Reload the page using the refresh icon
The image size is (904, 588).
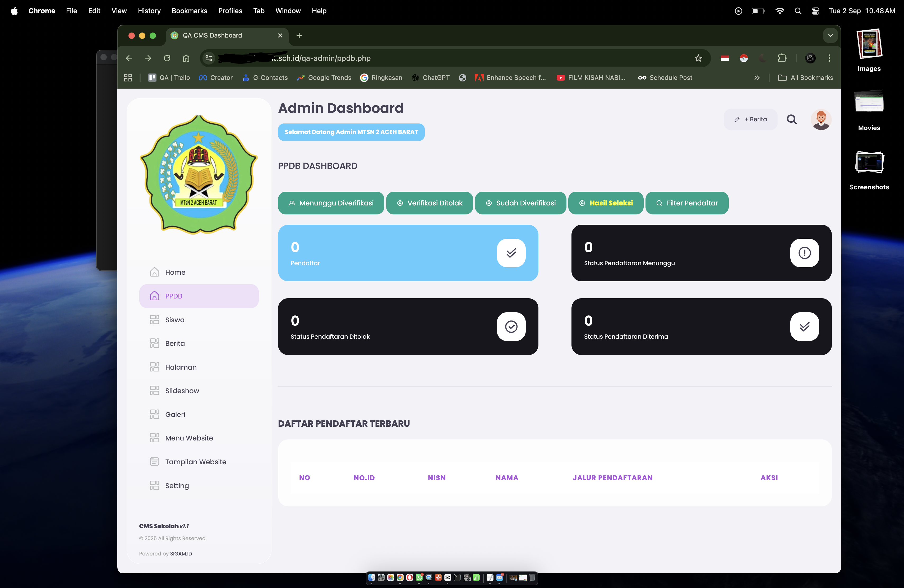point(167,58)
